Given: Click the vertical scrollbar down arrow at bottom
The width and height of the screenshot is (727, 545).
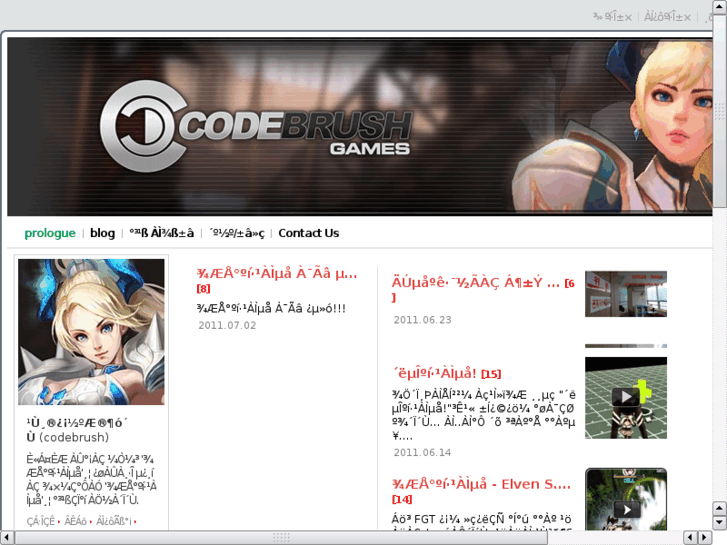Looking at the screenshot, I should (x=720, y=523).
